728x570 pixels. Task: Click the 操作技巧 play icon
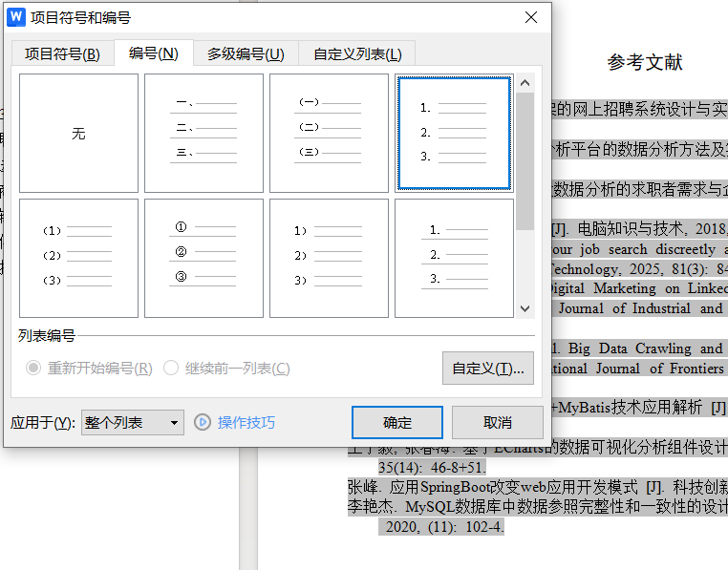[x=203, y=422]
